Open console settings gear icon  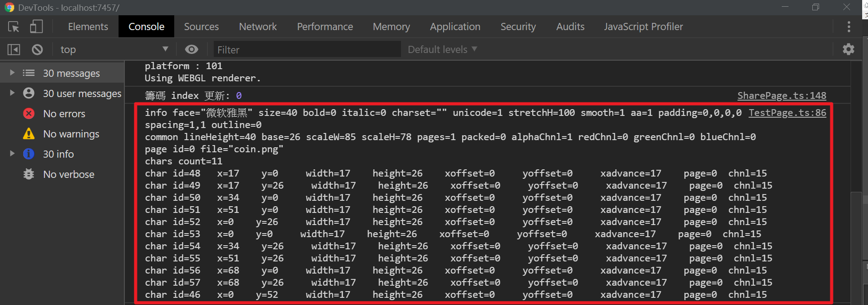click(x=848, y=49)
